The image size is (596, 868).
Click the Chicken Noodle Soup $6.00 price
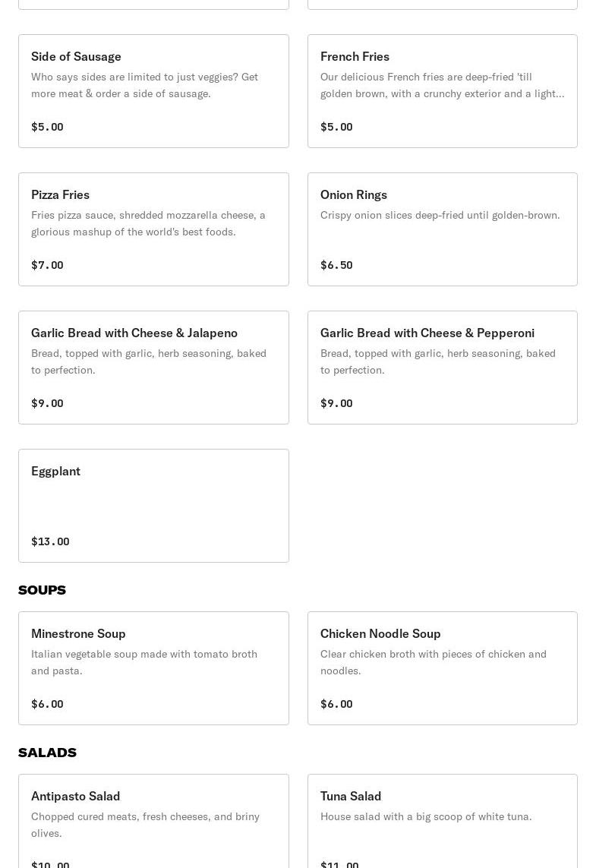tap(336, 704)
